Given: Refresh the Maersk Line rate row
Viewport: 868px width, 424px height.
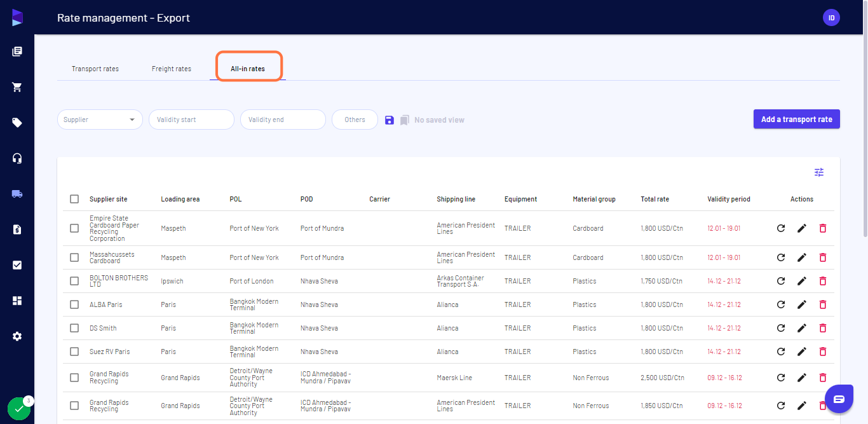Looking at the screenshot, I should [x=781, y=378].
